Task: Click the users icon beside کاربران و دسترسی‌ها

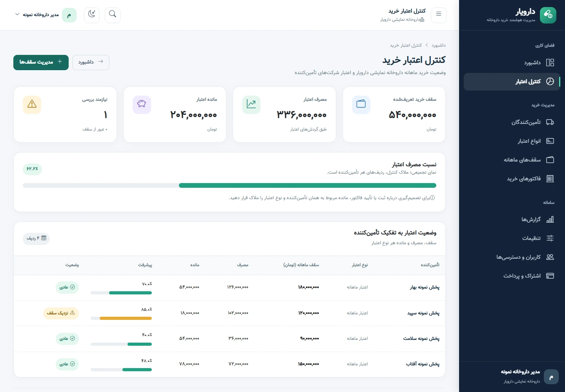Action: tap(550, 257)
